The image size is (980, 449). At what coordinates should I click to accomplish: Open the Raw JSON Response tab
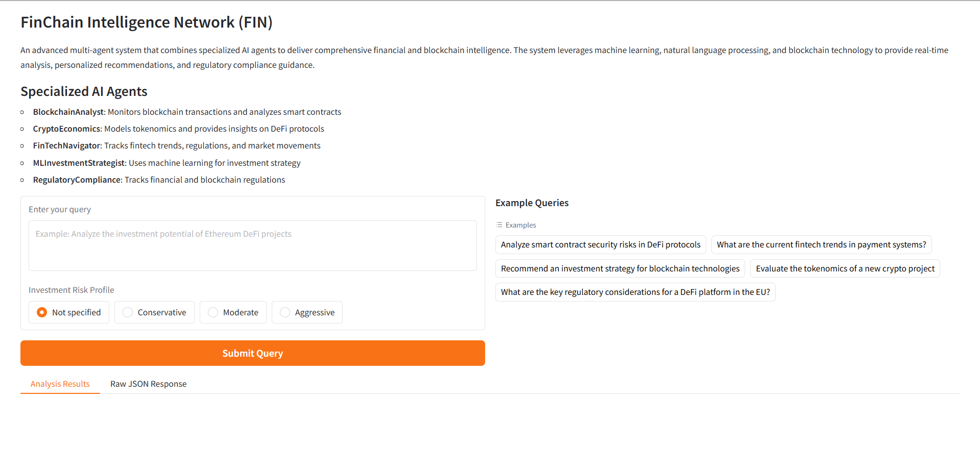click(x=148, y=384)
